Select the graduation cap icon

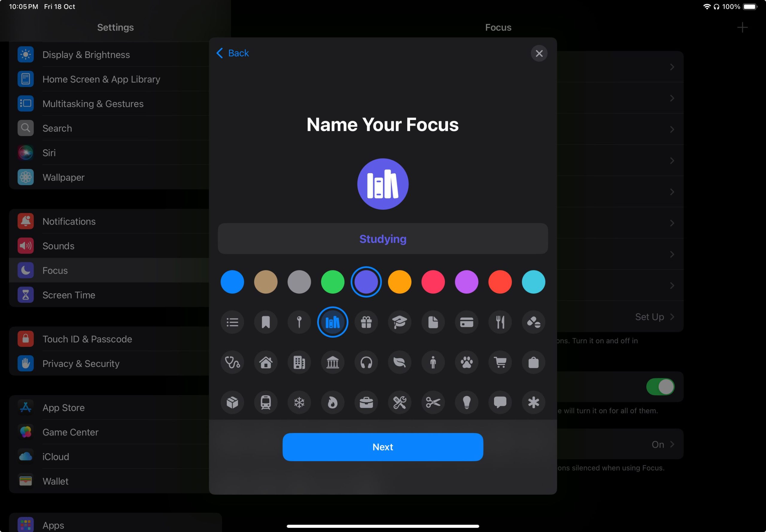point(399,321)
